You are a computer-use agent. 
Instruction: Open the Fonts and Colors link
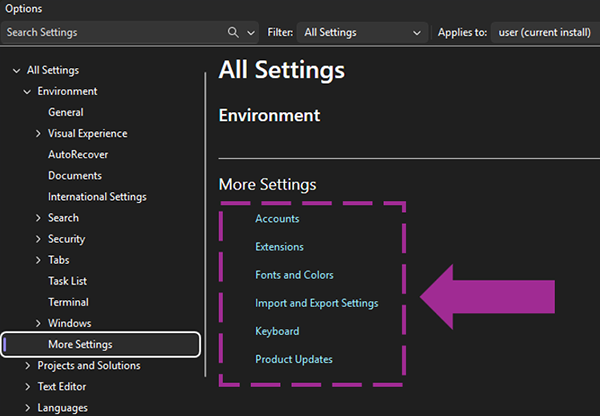(x=294, y=275)
